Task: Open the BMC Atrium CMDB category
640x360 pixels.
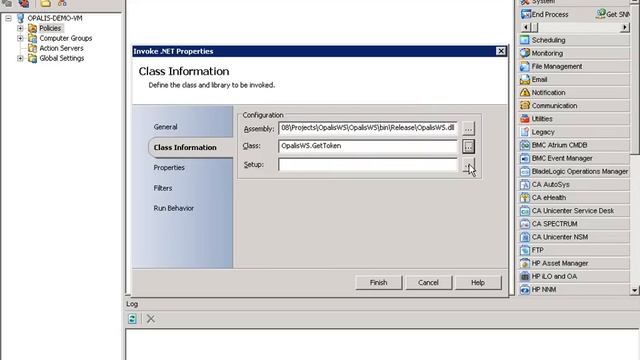Action: pos(574,145)
